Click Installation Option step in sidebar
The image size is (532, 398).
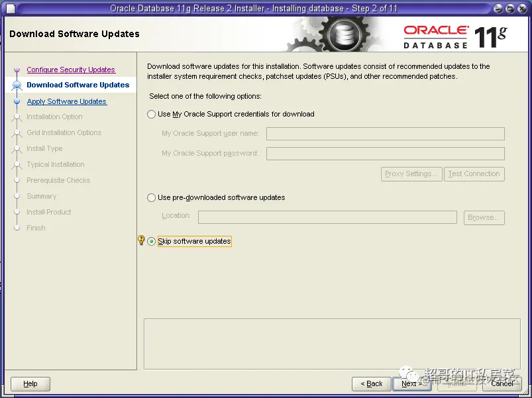tap(54, 117)
